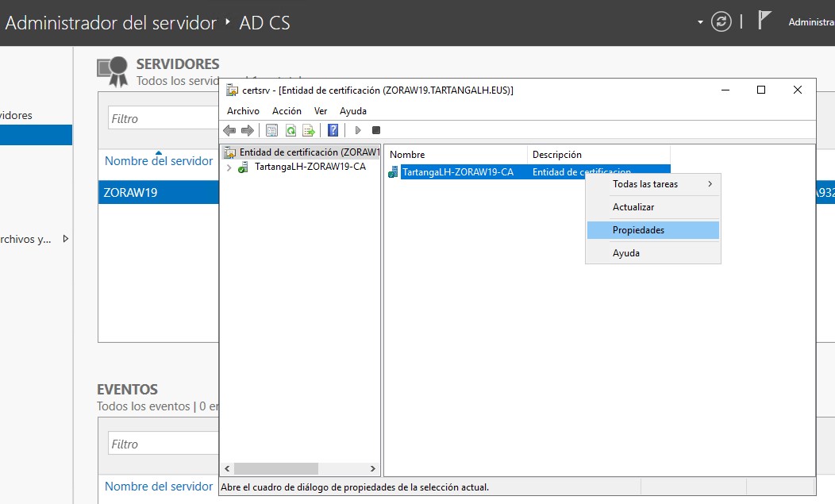This screenshot has height=504, width=835.
Task: Click the tree pane's right scroll arrow
Action: point(373,469)
